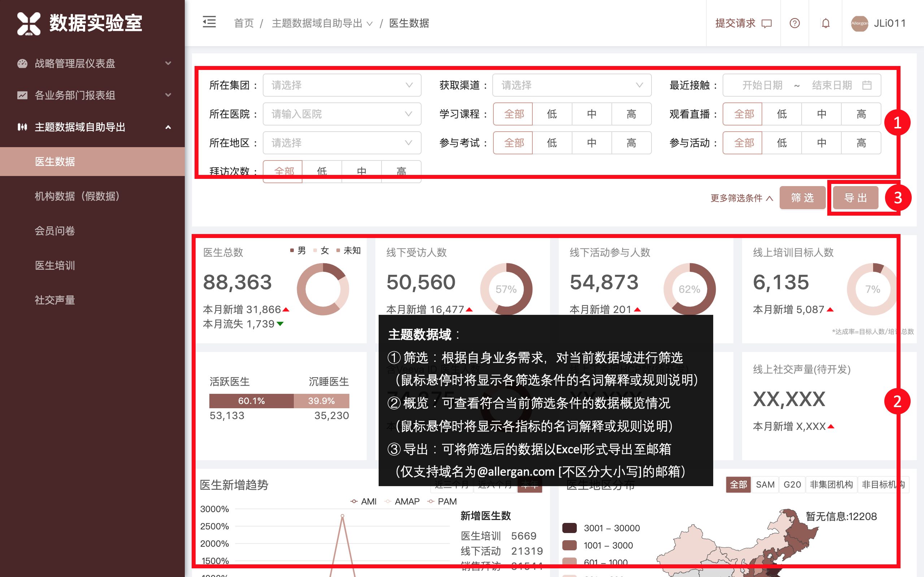Select 高 for 观看直播 filter
This screenshot has height=577, width=924.
[x=861, y=114]
